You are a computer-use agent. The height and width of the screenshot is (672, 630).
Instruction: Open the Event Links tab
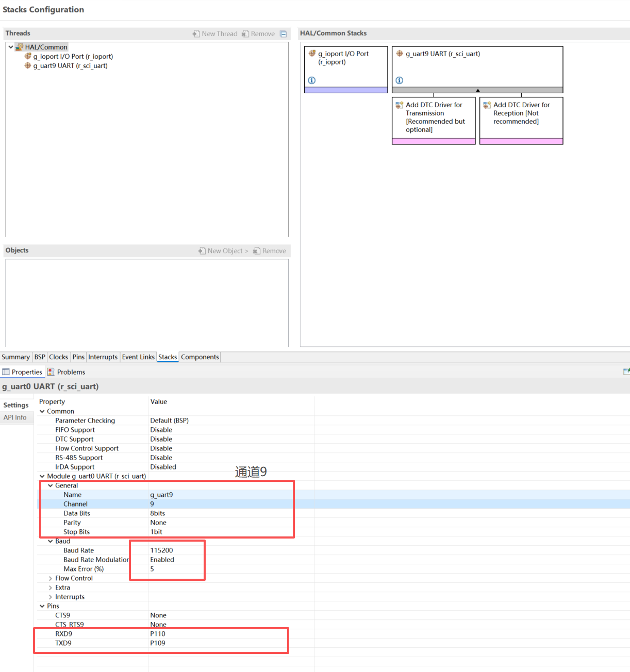coord(138,357)
